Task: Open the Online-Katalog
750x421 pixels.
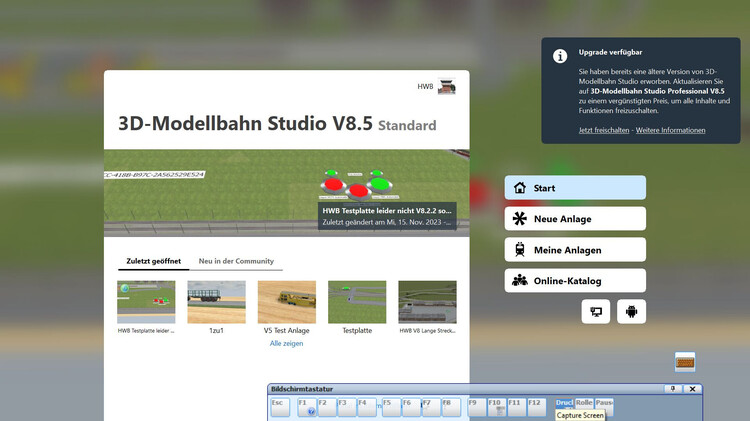Action: (575, 280)
